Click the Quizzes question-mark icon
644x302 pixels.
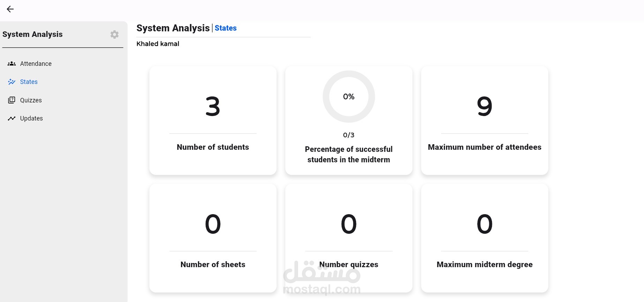12,100
